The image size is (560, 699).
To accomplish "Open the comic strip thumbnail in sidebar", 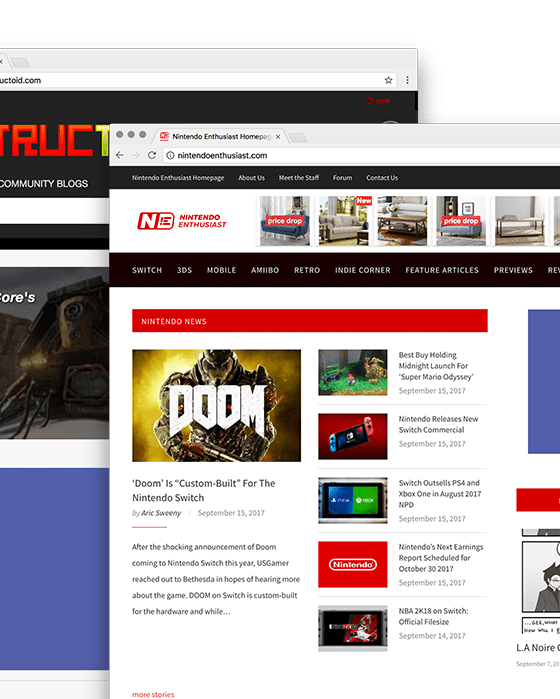I will [x=541, y=581].
